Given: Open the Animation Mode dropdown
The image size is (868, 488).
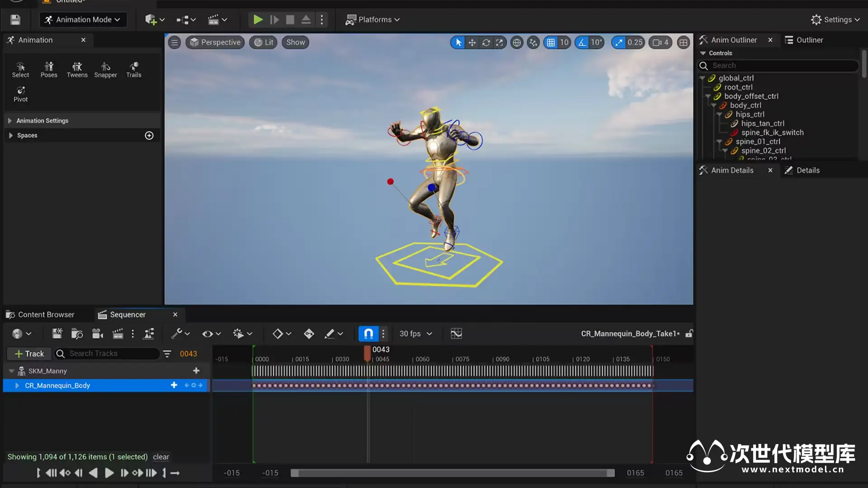Looking at the screenshot, I should coord(83,19).
